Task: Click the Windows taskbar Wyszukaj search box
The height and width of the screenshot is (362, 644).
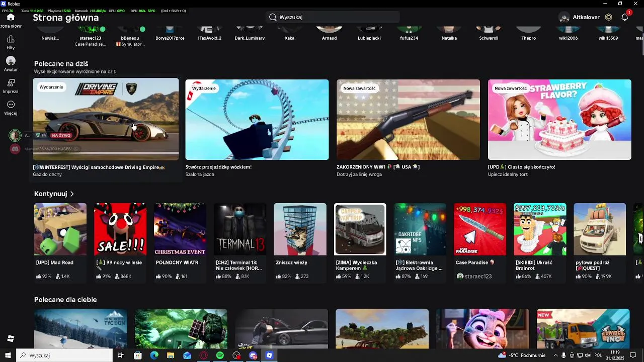Action: [64, 355]
